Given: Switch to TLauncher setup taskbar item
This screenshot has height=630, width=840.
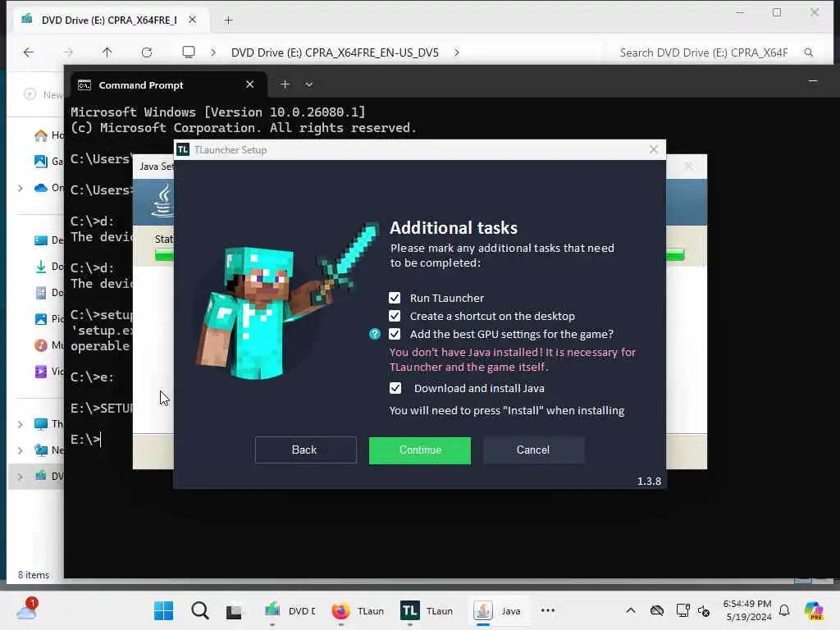Looking at the screenshot, I should pos(427,610).
